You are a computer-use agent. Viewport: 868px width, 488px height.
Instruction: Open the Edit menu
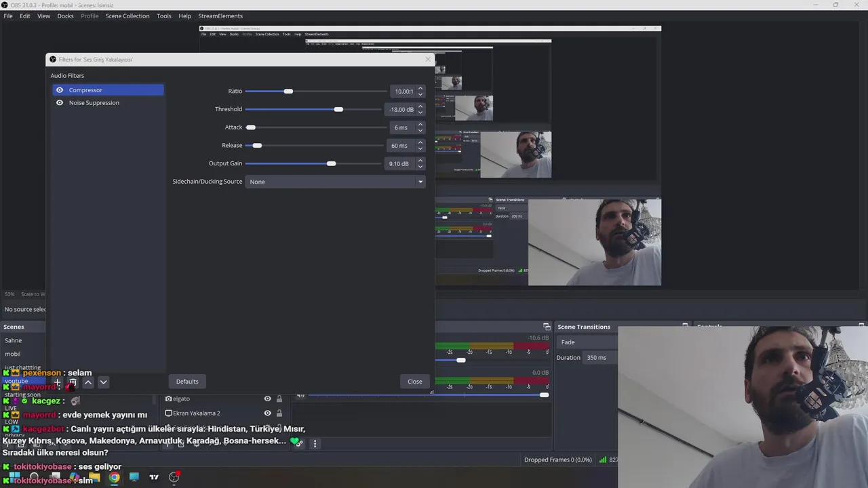click(25, 16)
